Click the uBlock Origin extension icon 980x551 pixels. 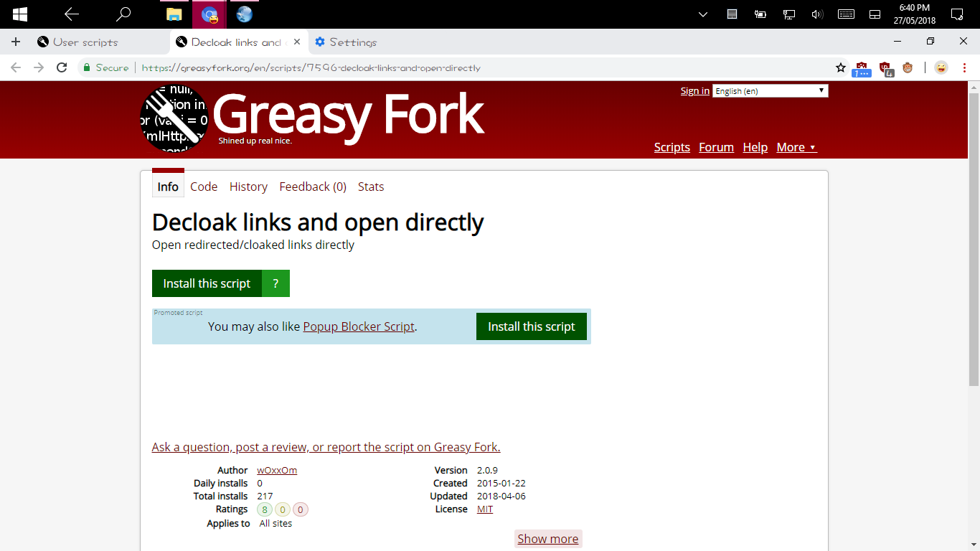coord(886,66)
